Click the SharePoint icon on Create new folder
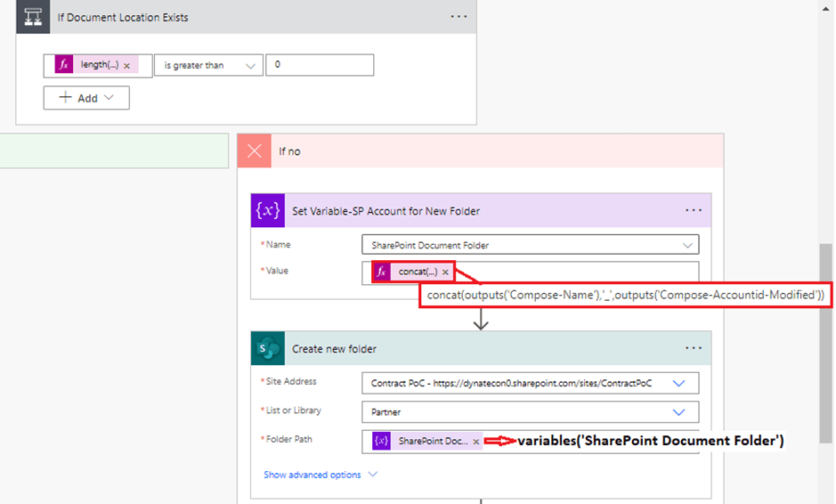Viewport: 836px width, 504px height. 268,349
